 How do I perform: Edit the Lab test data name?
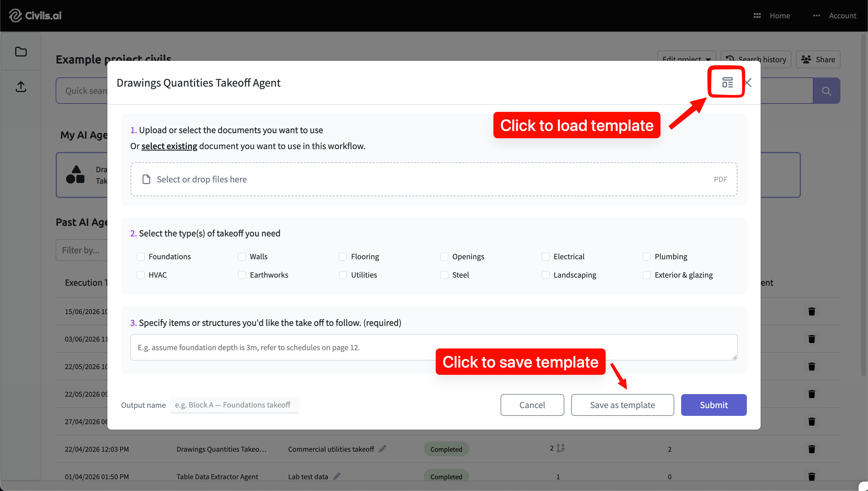336,476
